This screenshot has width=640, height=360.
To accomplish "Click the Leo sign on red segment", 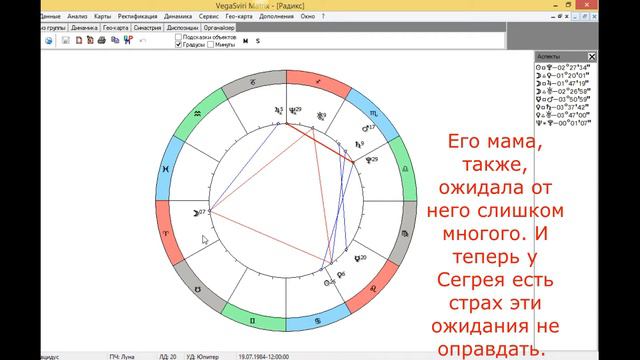I will (373, 289).
